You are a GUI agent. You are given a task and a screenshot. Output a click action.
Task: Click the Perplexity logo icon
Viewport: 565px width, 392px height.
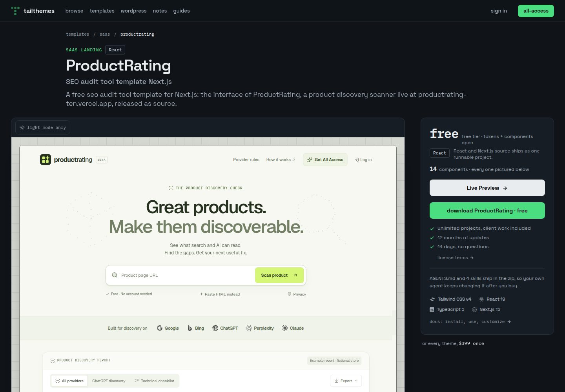pos(249,328)
